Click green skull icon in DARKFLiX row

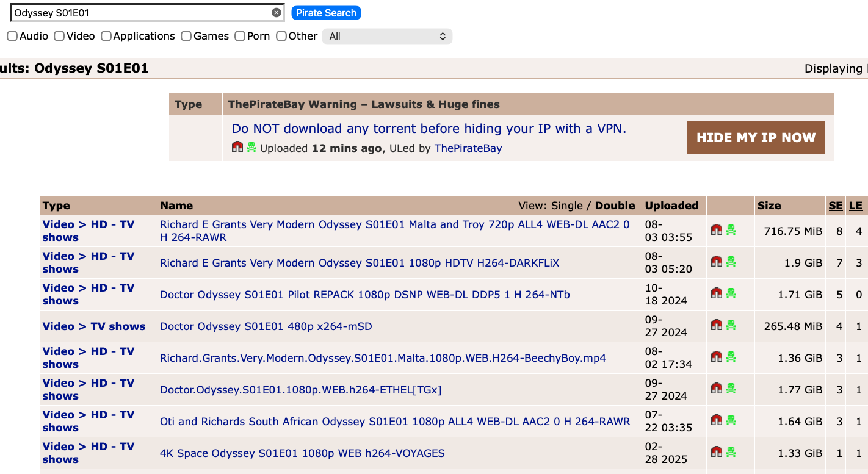tap(731, 262)
